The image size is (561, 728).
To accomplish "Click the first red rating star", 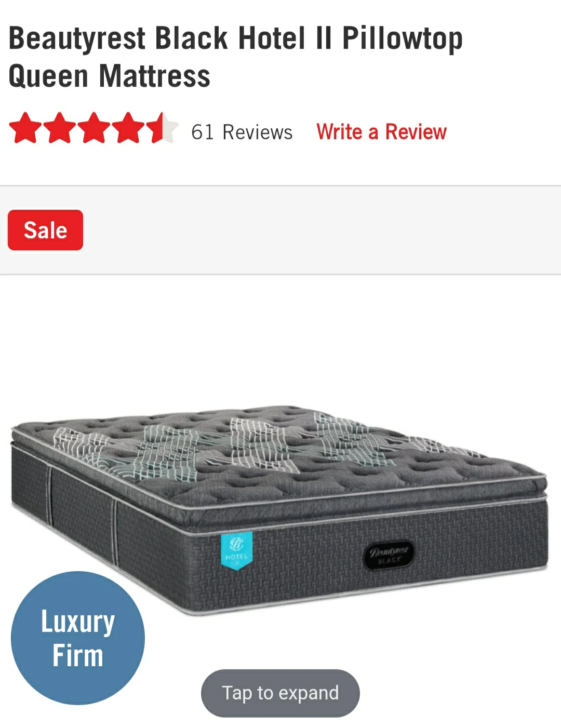I will pos(25,128).
